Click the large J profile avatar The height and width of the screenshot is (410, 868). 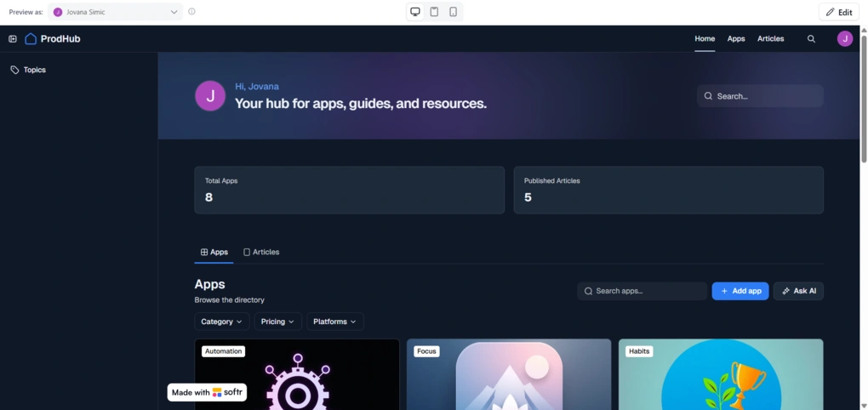click(210, 96)
